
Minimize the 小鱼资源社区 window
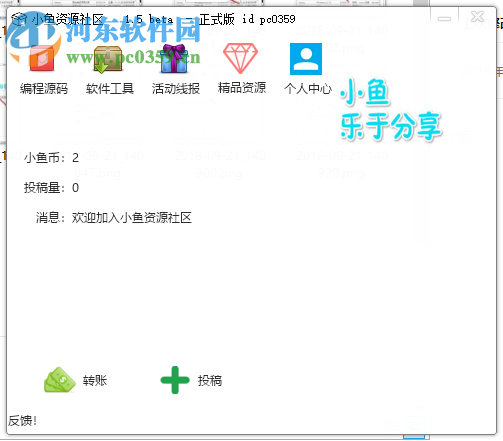point(444,19)
